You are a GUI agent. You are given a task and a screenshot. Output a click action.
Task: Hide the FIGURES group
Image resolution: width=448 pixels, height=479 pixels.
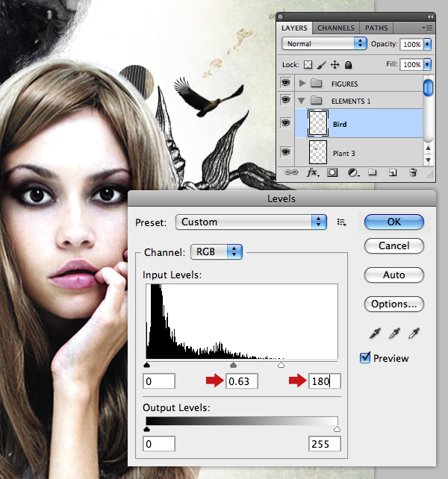(286, 83)
